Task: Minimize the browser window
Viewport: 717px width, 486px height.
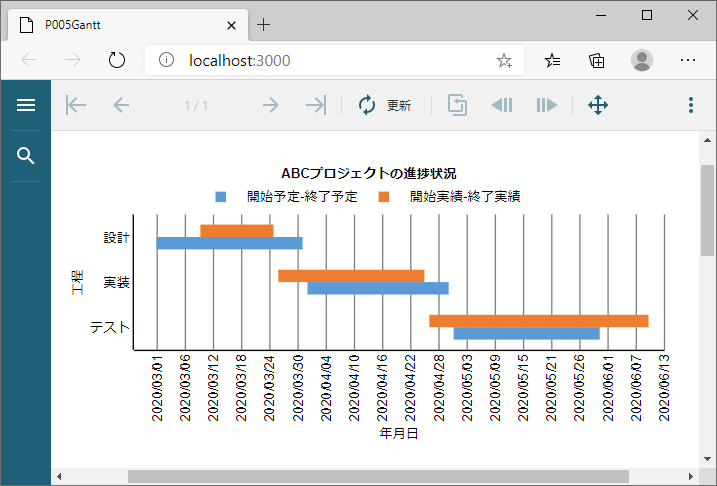Action: click(601, 16)
